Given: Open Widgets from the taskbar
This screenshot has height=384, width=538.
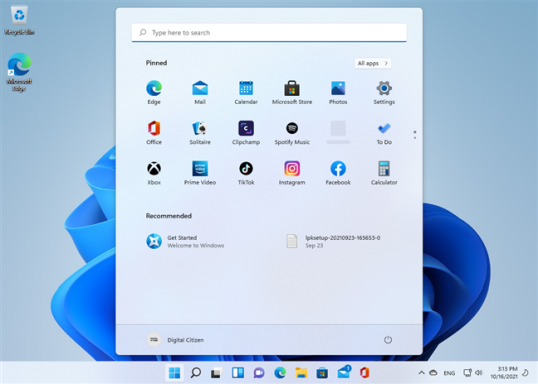Looking at the screenshot, I should pyautogui.click(x=238, y=373).
